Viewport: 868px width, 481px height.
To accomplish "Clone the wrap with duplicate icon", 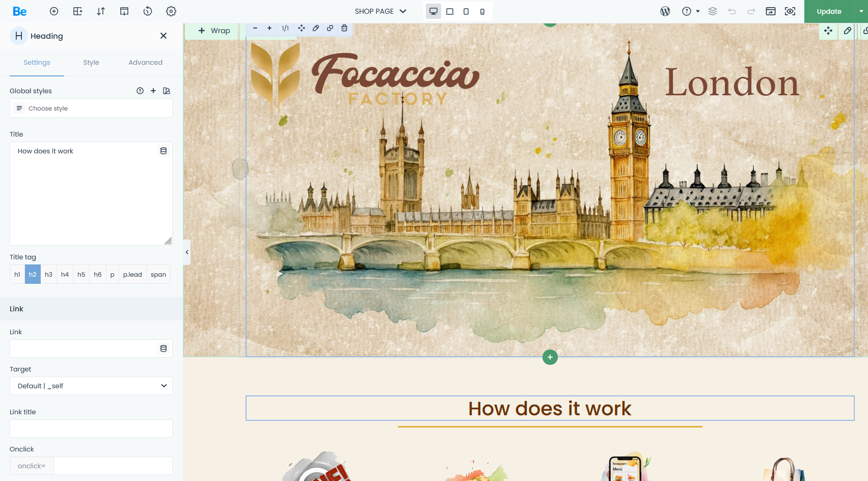I will pyautogui.click(x=330, y=29).
